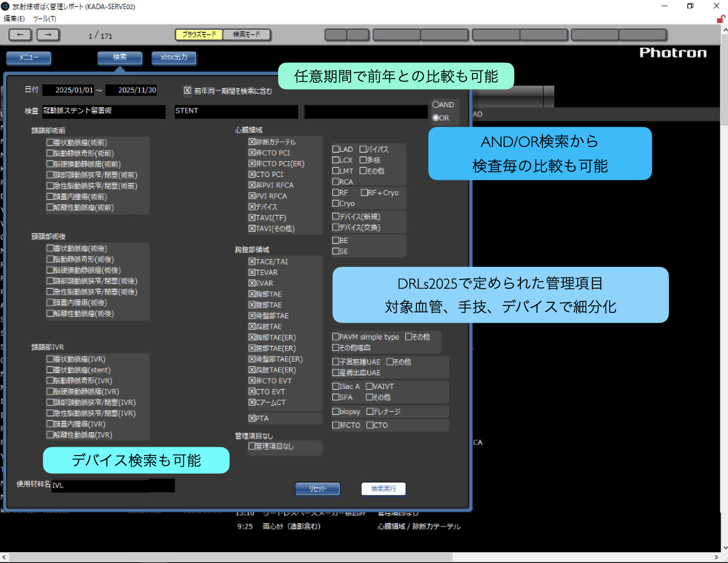Check the RCA vessel checkbox

point(336,182)
